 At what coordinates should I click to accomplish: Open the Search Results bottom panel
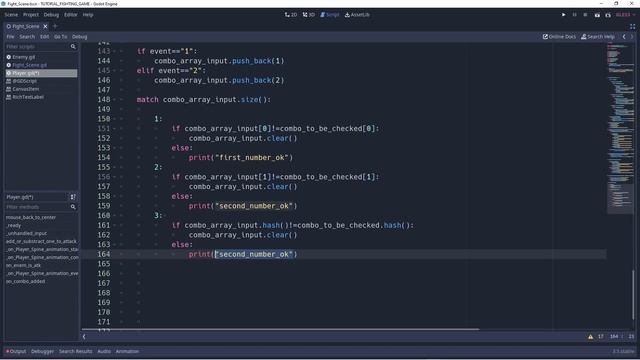(76, 351)
